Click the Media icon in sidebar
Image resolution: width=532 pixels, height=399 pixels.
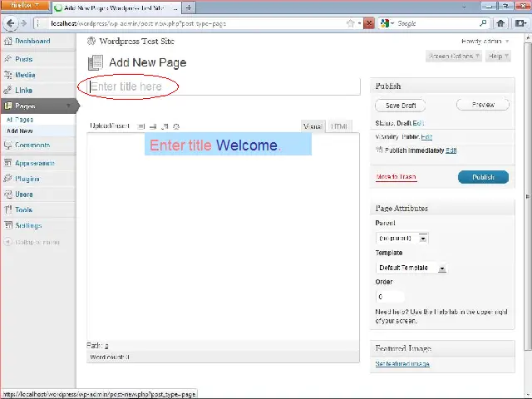(7, 75)
